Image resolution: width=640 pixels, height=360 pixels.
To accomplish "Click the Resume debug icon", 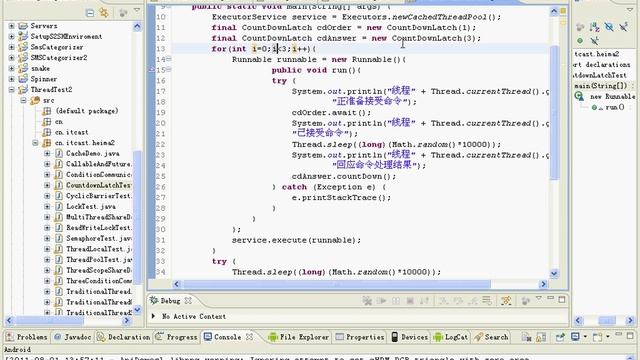I will (x=382, y=301).
